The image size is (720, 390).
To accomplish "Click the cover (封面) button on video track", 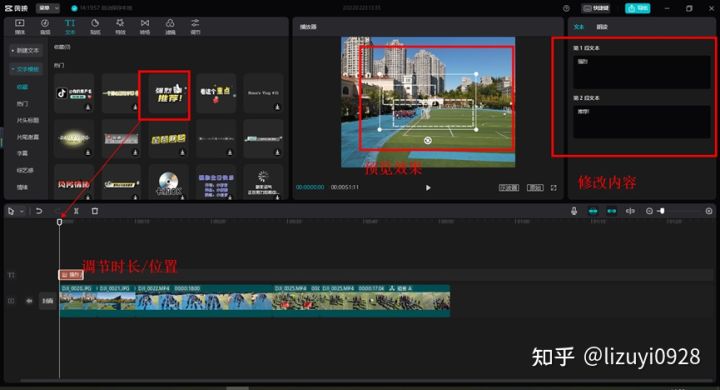I will click(48, 301).
